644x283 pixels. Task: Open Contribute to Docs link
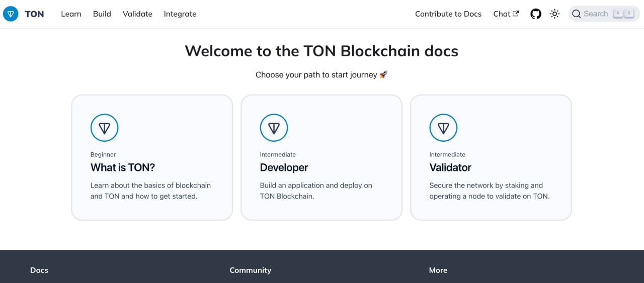point(448,14)
